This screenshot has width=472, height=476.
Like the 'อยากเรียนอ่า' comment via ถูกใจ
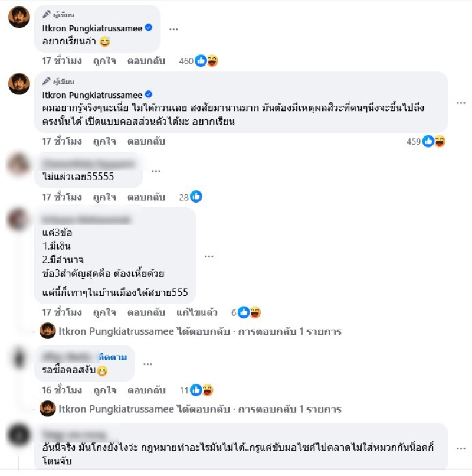coord(104,61)
